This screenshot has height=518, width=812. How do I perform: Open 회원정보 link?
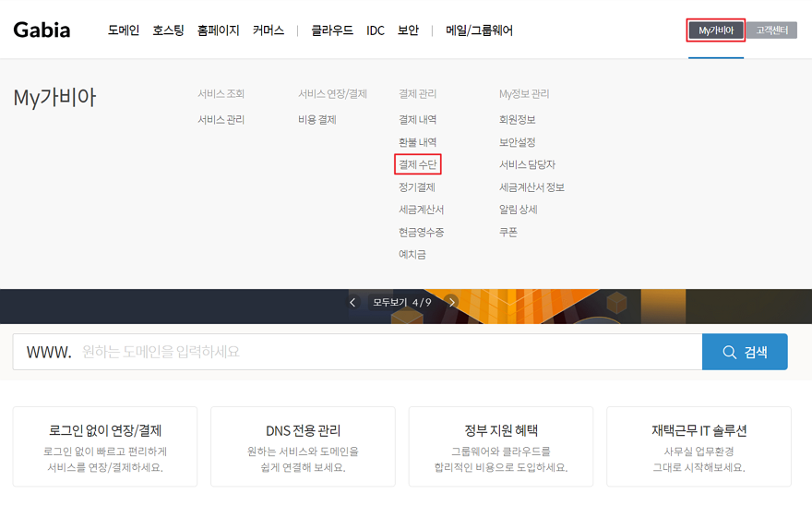pos(518,120)
